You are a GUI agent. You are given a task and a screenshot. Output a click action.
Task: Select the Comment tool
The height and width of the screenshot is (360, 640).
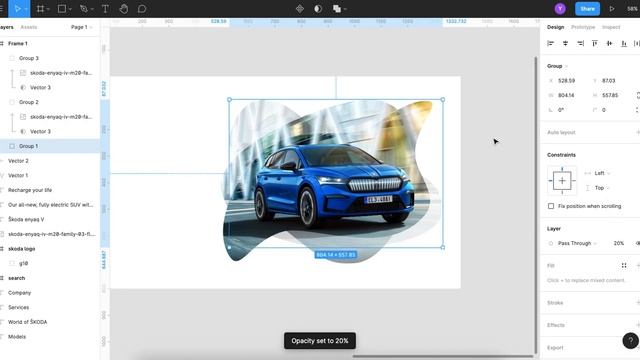pos(142,9)
